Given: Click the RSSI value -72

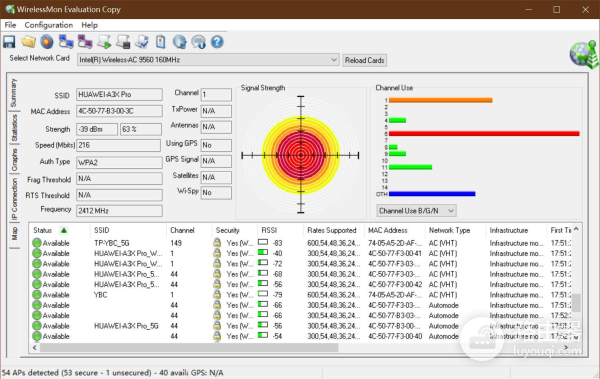Looking at the screenshot, I should click(x=277, y=264).
